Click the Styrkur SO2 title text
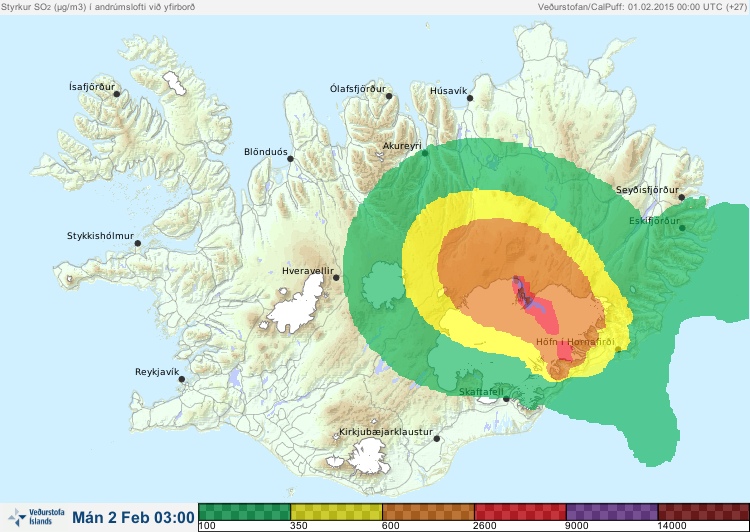 [98, 7]
